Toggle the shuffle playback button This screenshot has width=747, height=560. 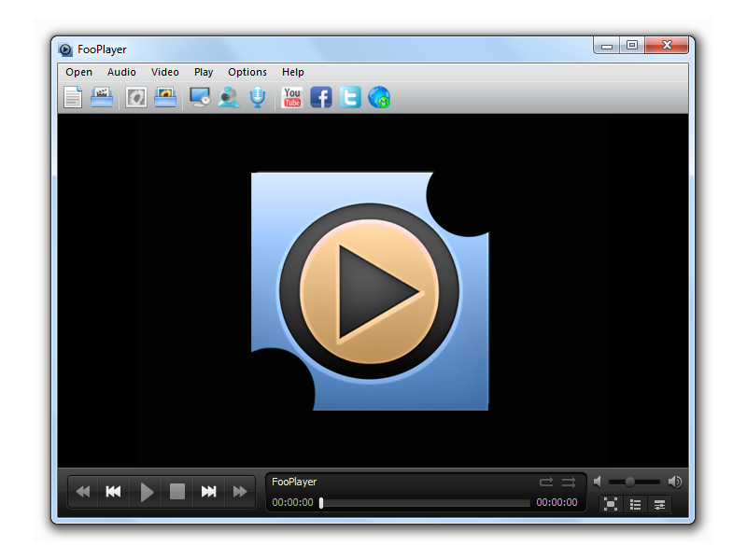point(569,482)
